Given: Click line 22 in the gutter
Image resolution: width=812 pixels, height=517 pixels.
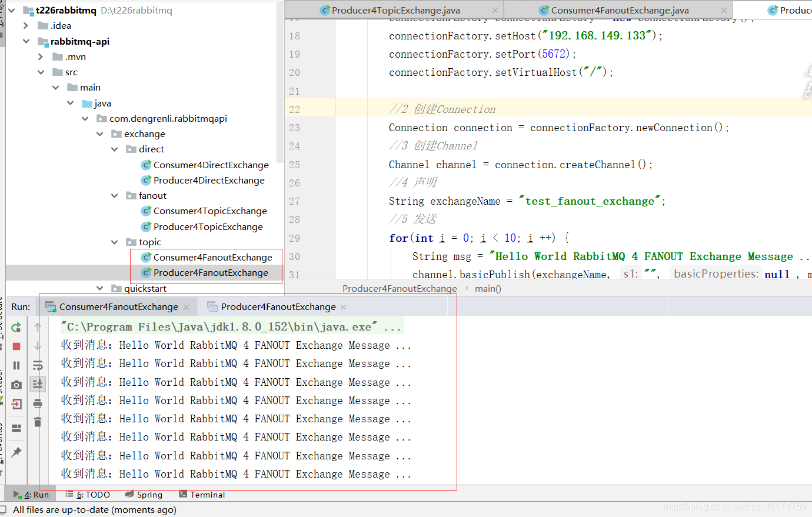Looking at the screenshot, I should pyautogui.click(x=295, y=109).
